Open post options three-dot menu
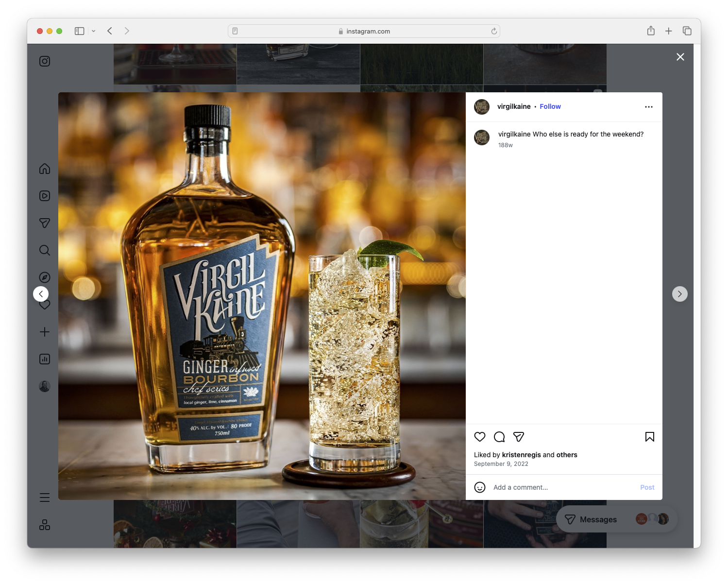728x584 pixels. click(649, 107)
